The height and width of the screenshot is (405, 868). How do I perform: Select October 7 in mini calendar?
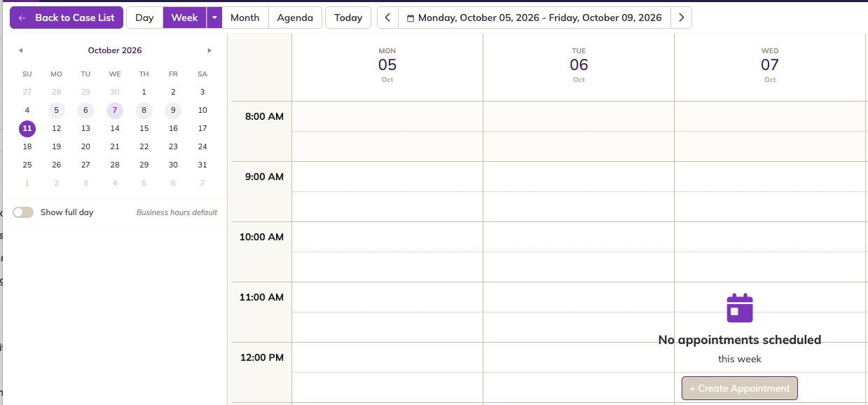115,110
